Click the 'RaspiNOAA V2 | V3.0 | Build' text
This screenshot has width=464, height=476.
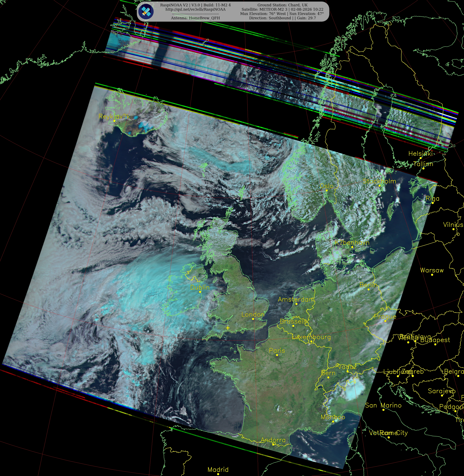pyautogui.click(x=195, y=5)
